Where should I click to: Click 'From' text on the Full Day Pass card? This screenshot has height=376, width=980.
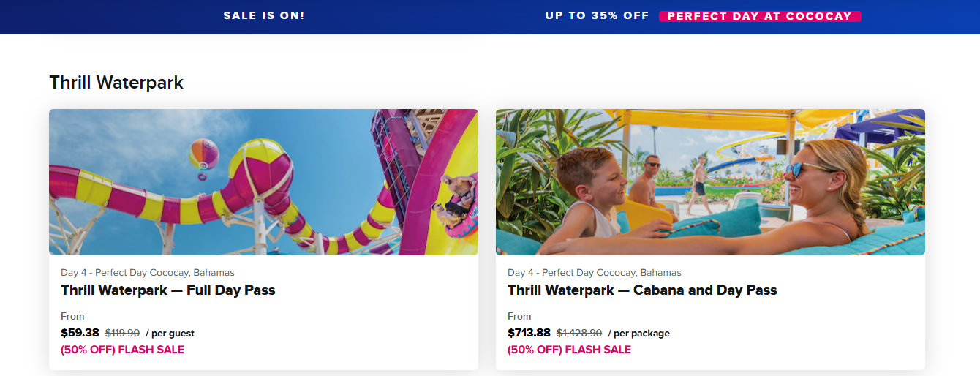coord(72,317)
